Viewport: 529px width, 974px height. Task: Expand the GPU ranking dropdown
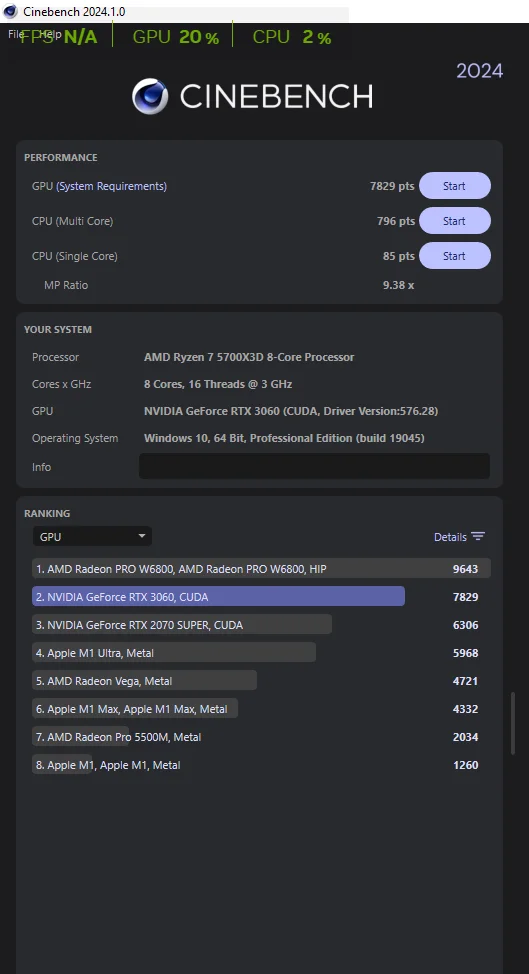point(92,536)
